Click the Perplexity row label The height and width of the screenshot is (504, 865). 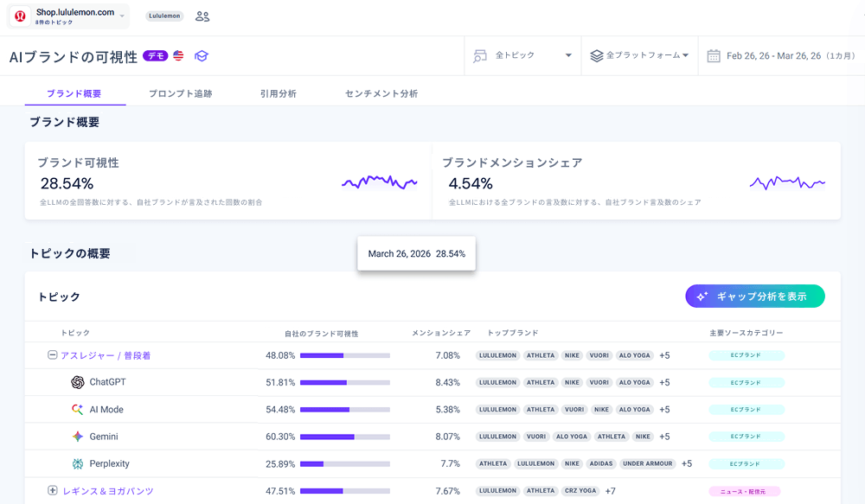pos(109,463)
